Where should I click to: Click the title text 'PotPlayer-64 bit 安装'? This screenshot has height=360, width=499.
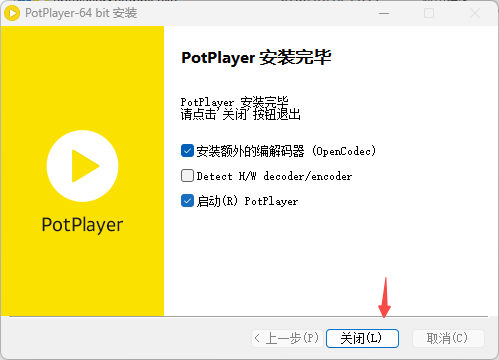pos(81,13)
